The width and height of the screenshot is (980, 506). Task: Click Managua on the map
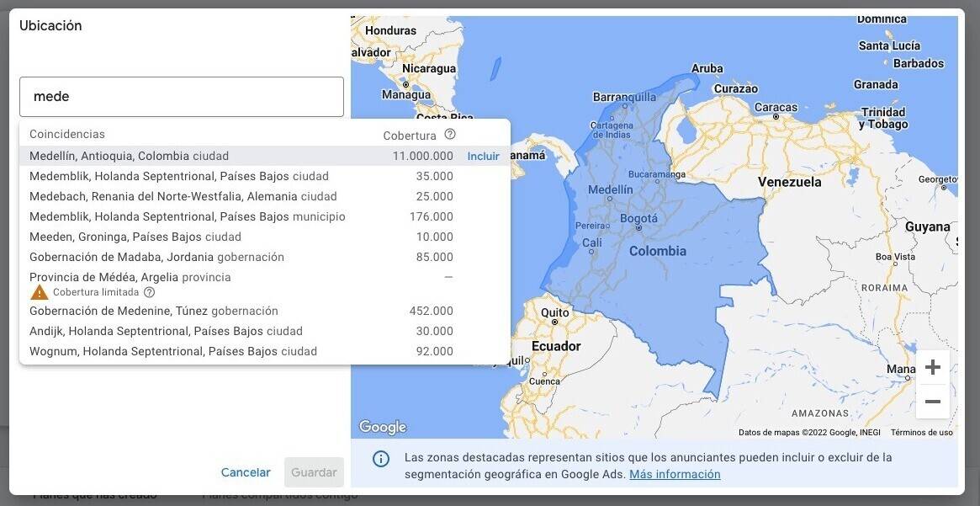[406, 95]
